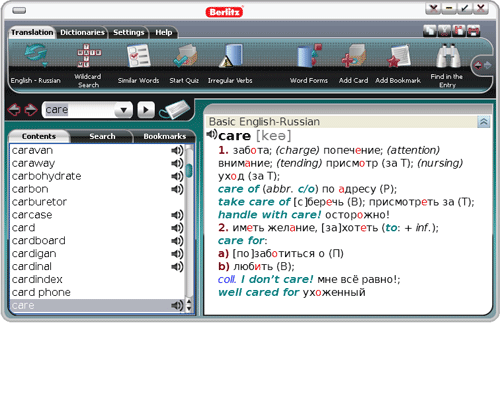Click the phrase care of in entry
500x405 pixels.
[x=238, y=189]
